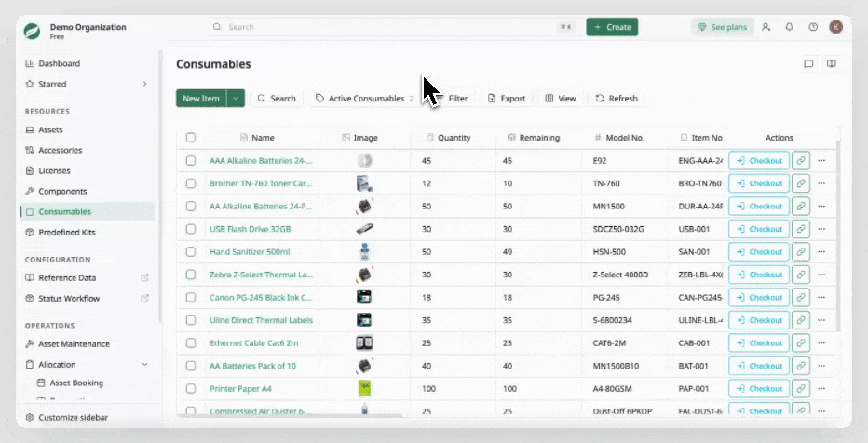Open the View options menu
The image size is (868, 443).
pyautogui.click(x=561, y=99)
